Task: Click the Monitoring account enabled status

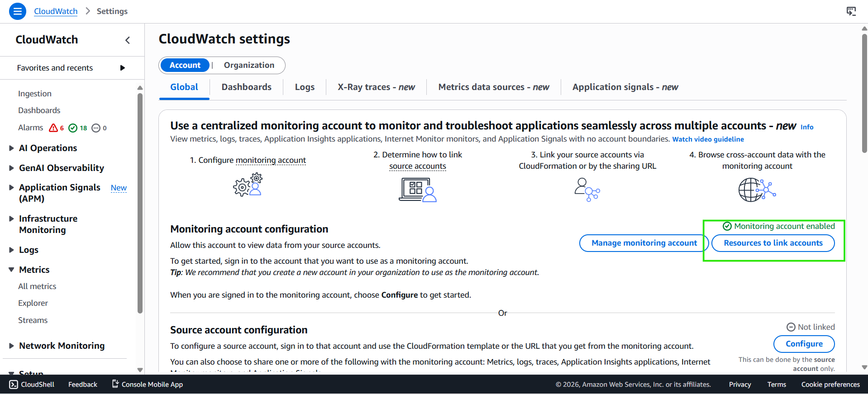Action: (779, 226)
